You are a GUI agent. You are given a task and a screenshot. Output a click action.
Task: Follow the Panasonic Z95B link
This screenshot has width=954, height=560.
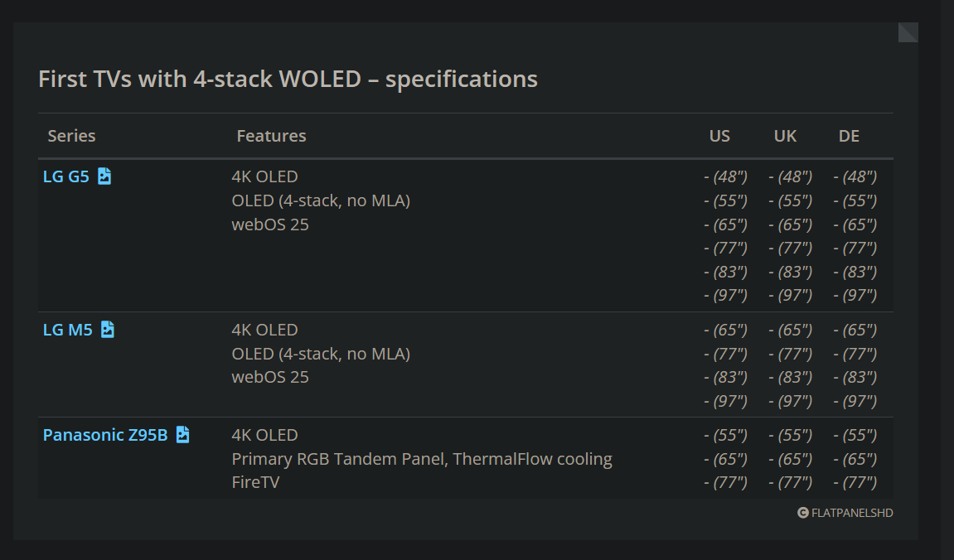click(105, 435)
